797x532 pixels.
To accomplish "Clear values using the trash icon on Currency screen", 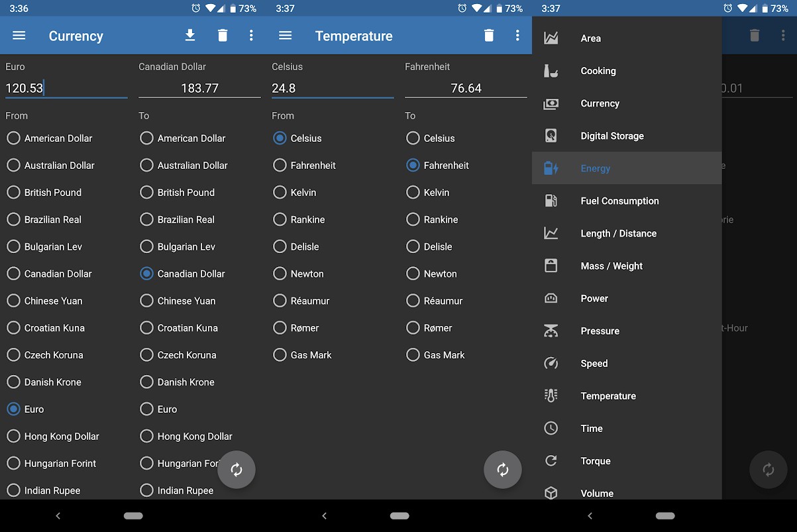I will coord(223,35).
